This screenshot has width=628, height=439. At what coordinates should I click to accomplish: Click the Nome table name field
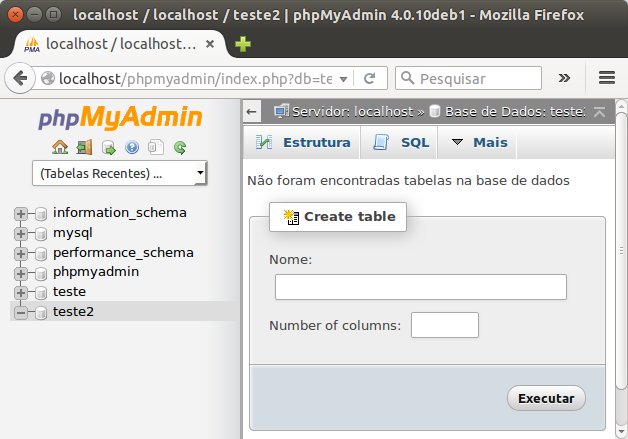420,287
